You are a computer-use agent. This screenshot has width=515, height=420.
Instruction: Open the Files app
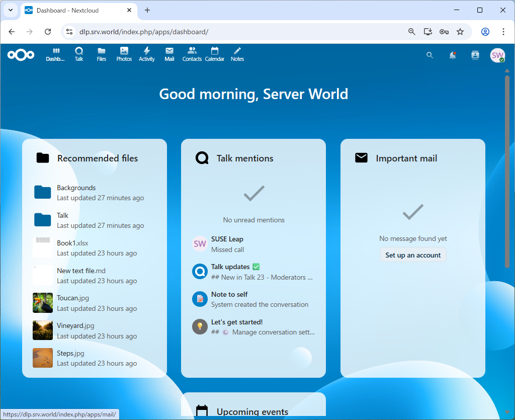pos(102,54)
